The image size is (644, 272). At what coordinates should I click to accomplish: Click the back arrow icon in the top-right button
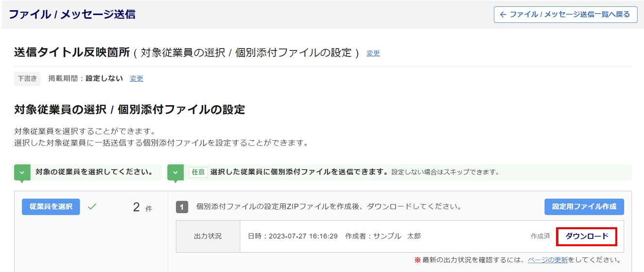(x=503, y=15)
